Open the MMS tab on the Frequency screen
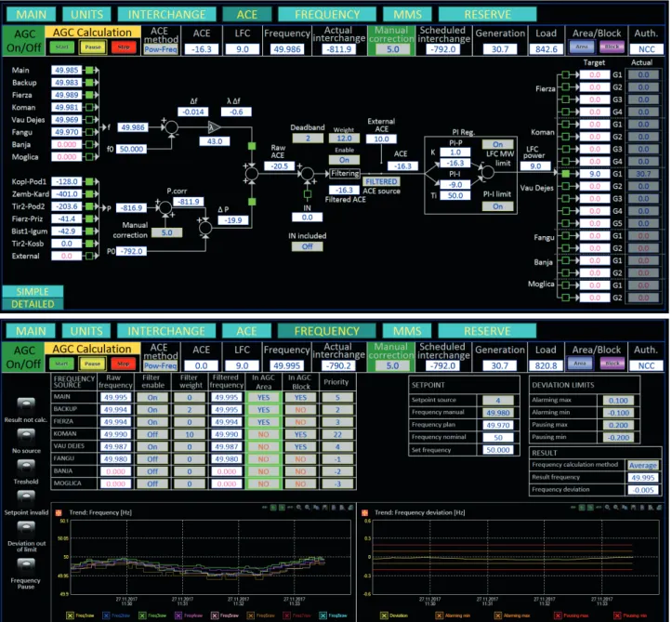This screenshot has width=672, height=622. coord(407,331)
